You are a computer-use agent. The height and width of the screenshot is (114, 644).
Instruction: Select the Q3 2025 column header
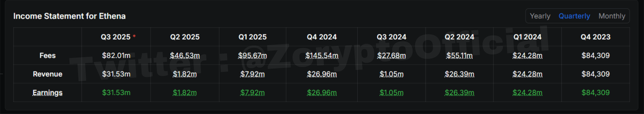[116, 37]
